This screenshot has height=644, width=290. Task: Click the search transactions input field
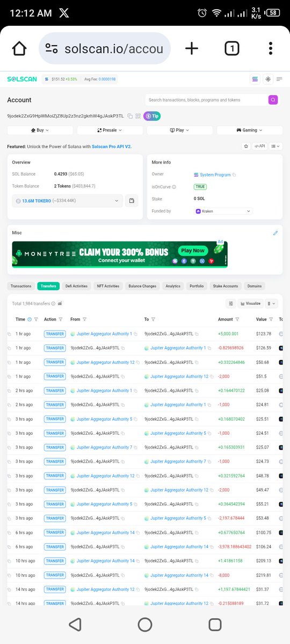click(207, 100)
